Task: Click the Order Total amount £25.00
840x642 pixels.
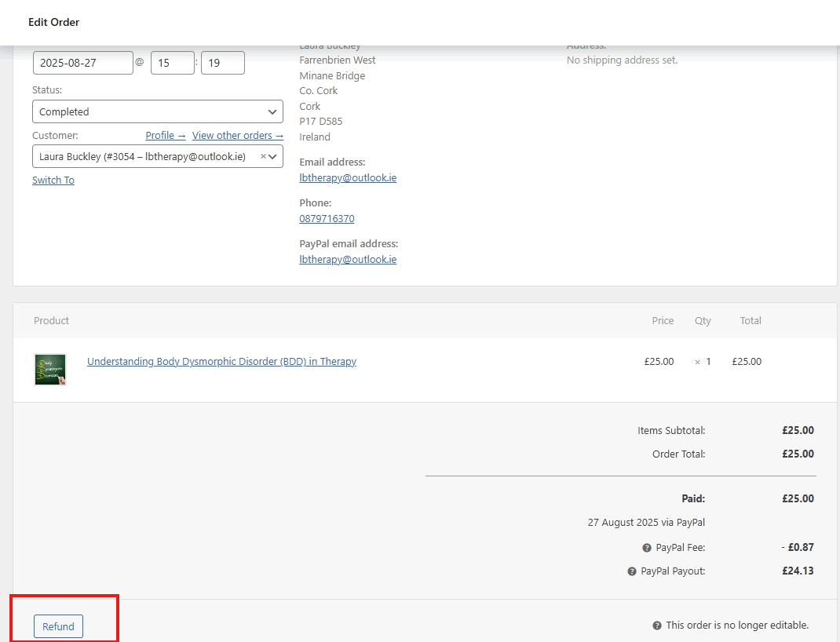Action: [798, 454]
